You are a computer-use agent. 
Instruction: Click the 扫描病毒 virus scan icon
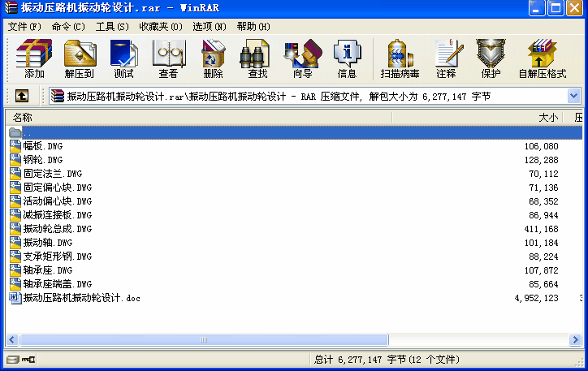400,58
